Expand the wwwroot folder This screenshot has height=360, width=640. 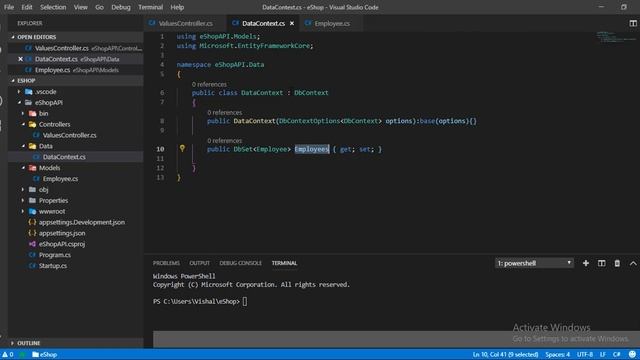23,211
